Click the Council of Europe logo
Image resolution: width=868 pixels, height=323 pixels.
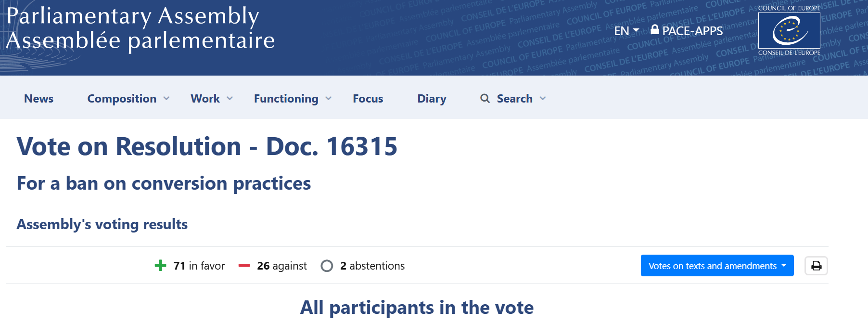789,30
